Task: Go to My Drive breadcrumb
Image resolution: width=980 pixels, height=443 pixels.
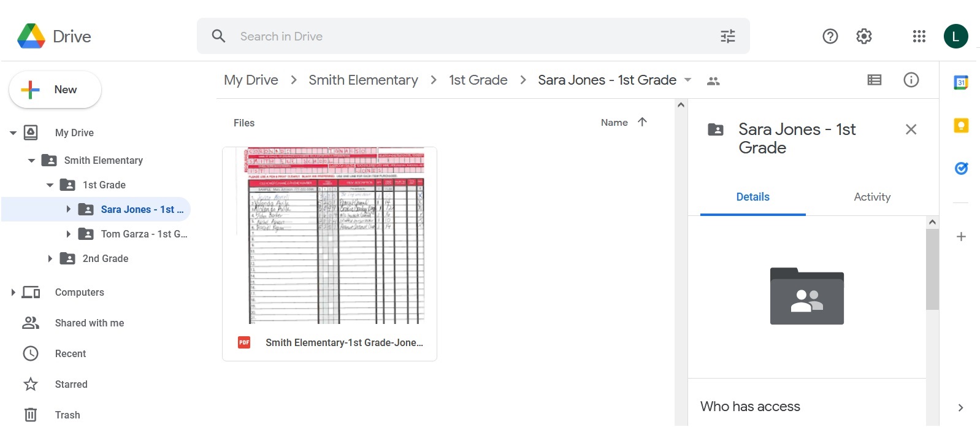Action: pos(251,80)
